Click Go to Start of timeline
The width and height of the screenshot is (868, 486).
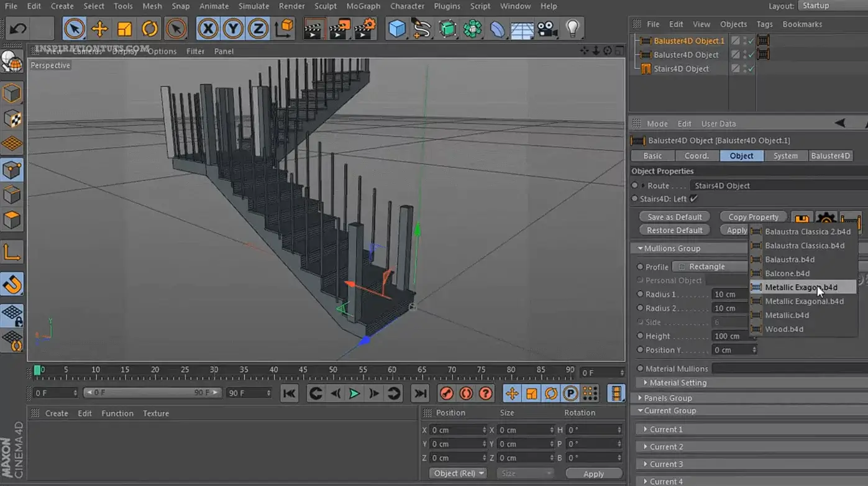click(290, 393)
